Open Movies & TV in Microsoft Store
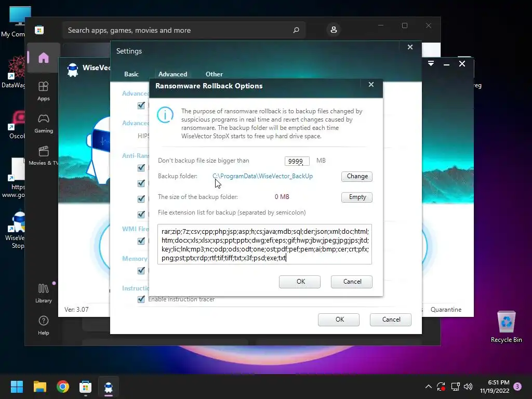The height and width of the screenshot is (399, 532). [44, 156]
